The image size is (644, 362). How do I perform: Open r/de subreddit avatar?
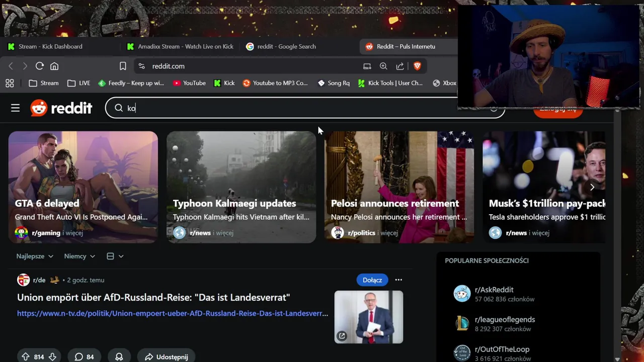tap(23, 280)
